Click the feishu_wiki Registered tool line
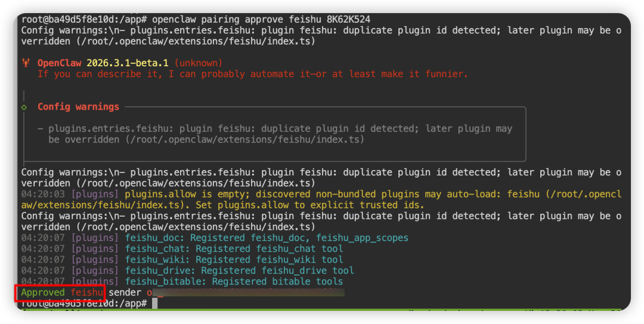Image resolution: width=644 pixels, height=324 pixels. tap(234, 260)
